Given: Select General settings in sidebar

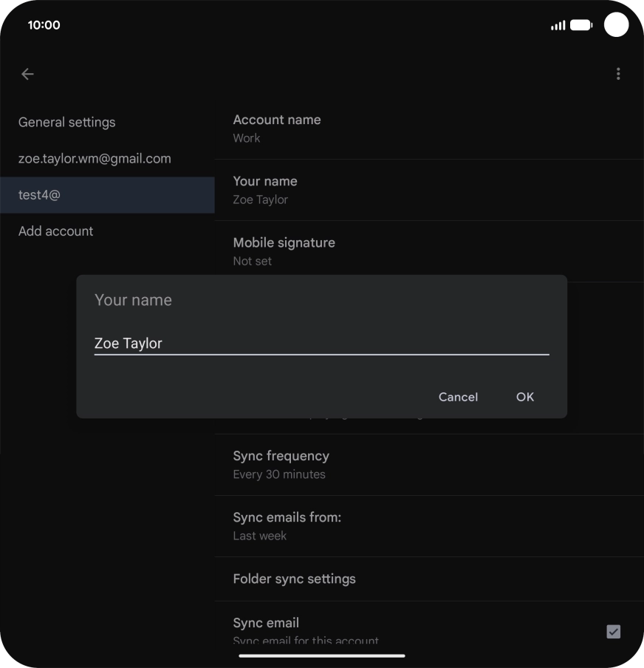Looking at the screenshot, I should point(66,122).
